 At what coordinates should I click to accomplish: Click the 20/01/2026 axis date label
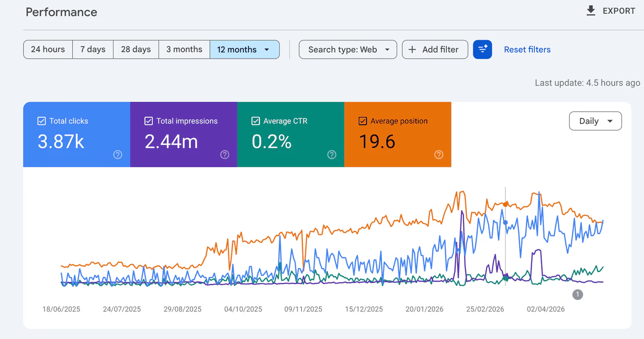[x=425, y=309]
